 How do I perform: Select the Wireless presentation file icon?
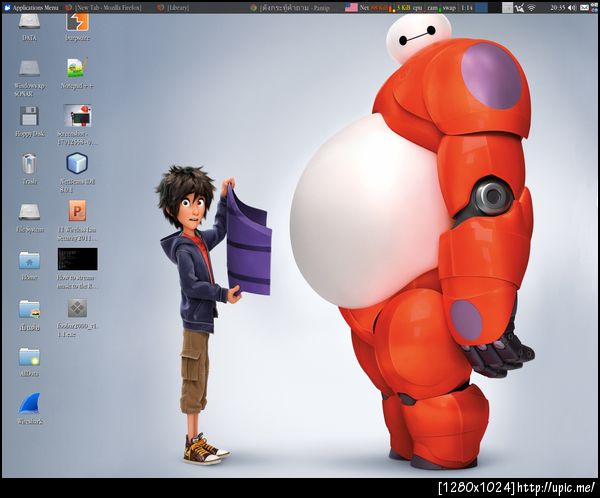tap(77, 211)
